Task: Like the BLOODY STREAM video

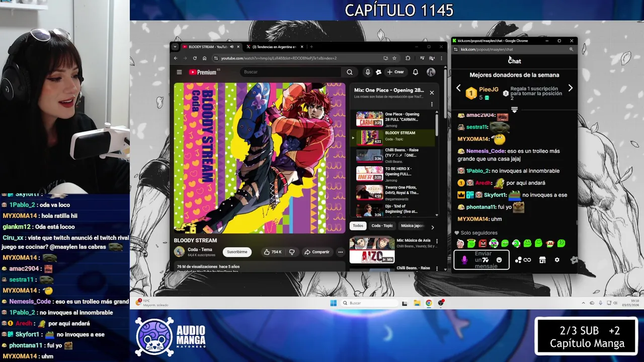Action: click(x=273, y=252)
